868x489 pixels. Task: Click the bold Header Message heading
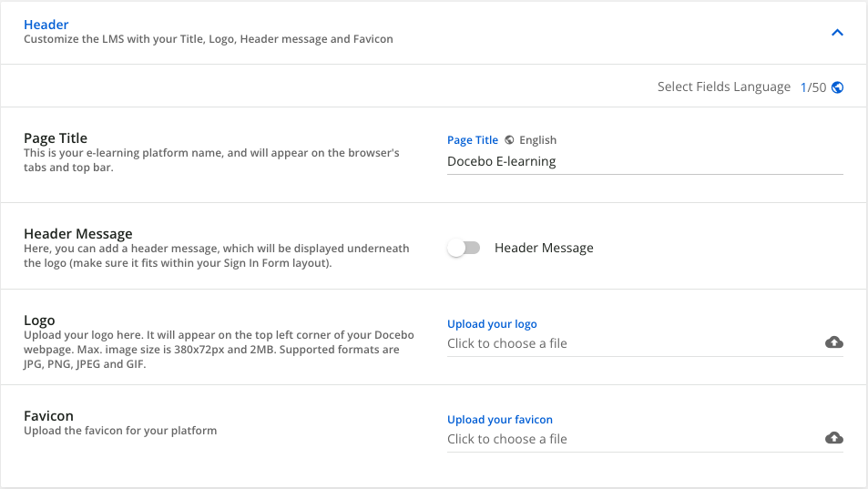tap(78, 233)
